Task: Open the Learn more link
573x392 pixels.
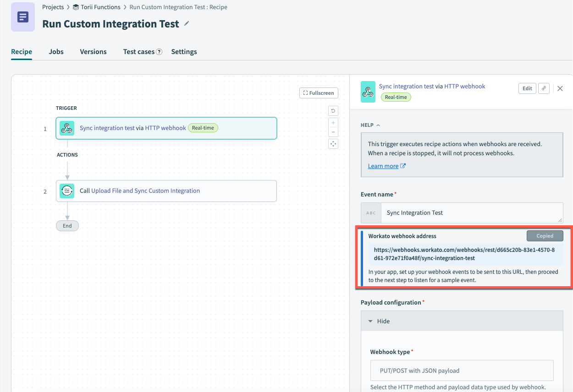Action: tap(386, 166)
